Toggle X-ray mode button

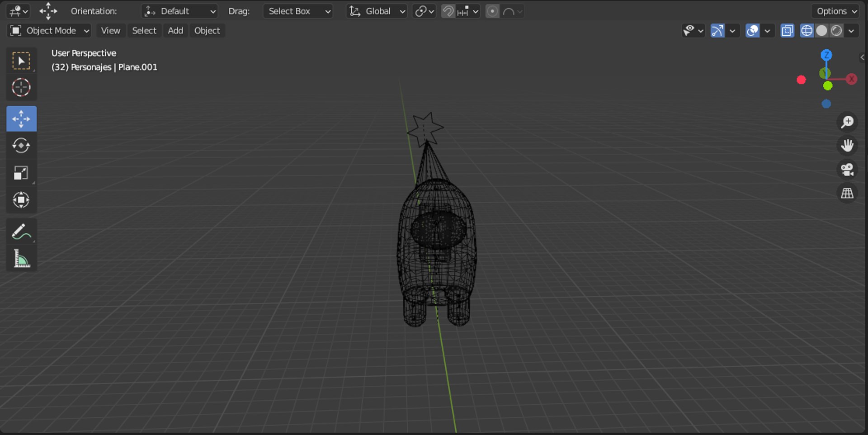(787, 31)
